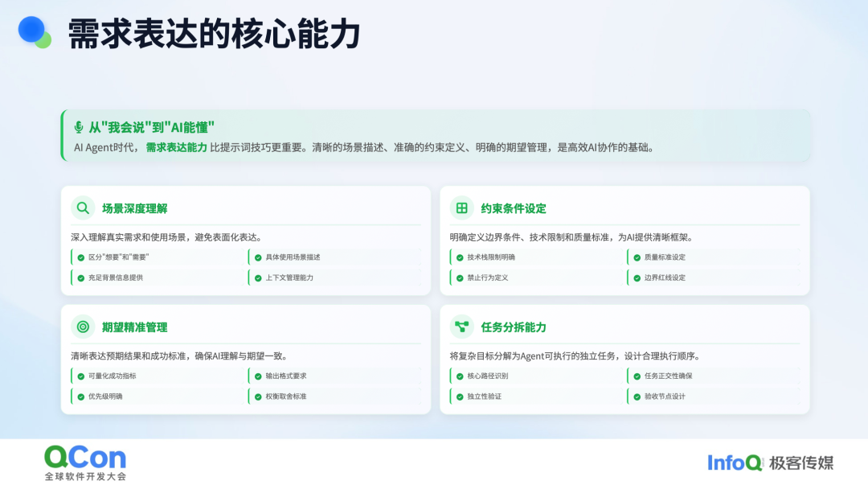
Task: Click the check icon beside 输出格式要求
Action: click(x=258, y=376)
